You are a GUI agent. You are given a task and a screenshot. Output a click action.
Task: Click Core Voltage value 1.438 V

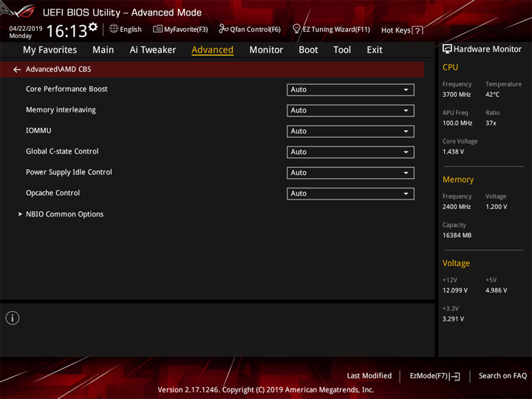(453, 151)
